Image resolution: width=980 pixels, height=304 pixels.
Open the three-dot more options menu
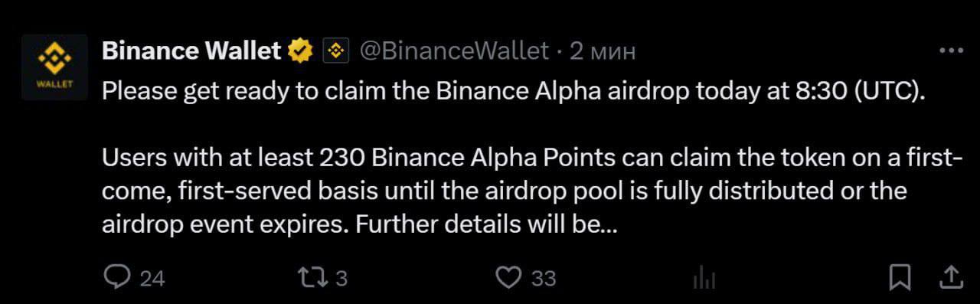(951, 51)
